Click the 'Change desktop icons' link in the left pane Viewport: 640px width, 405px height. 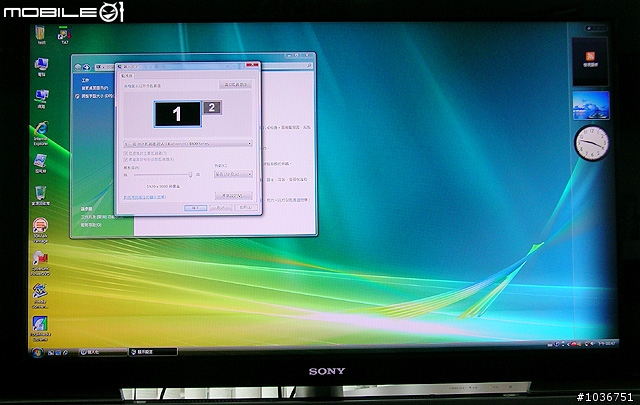pyautogui.click(x=94, y=88)
